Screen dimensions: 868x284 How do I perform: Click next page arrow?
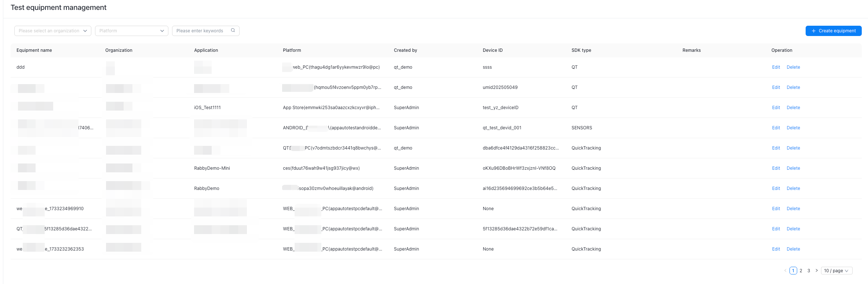[817, 271]
